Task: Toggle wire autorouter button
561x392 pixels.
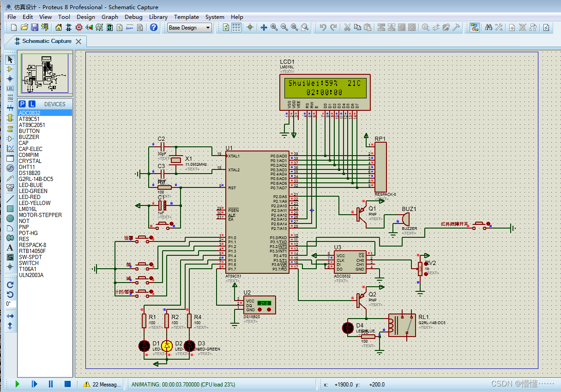Action: click(x=474, y=28)
